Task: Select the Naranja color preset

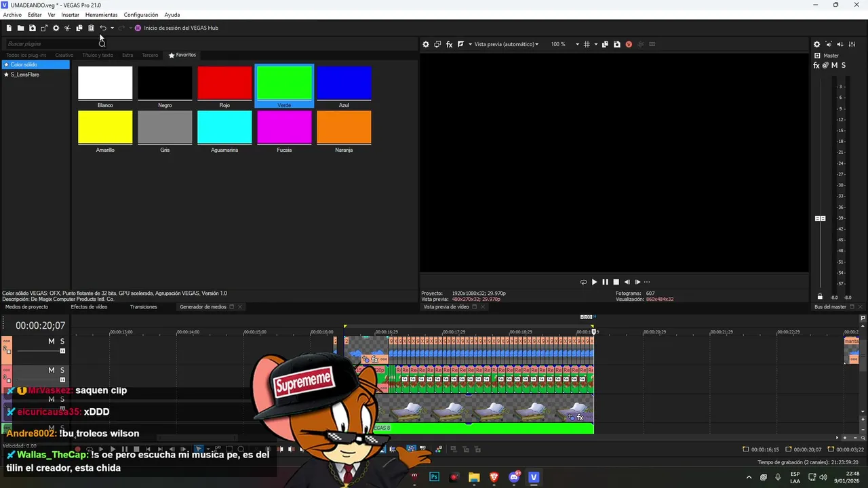Action: click(x=344, y=131)
